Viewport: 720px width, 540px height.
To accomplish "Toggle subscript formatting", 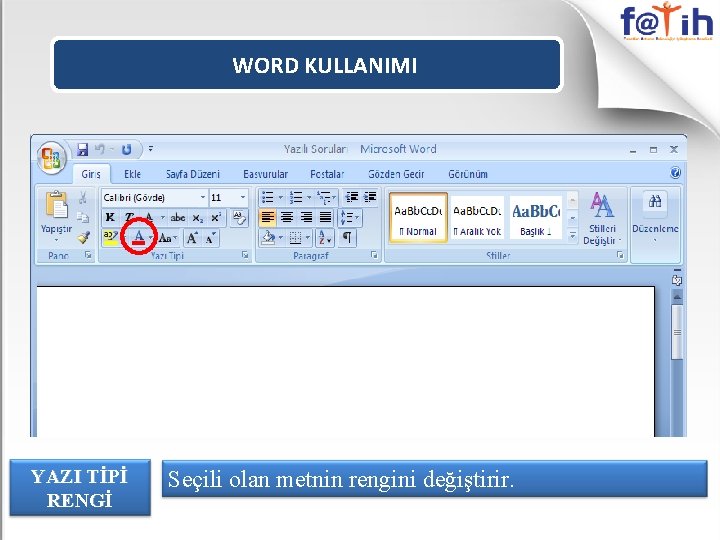I will point(197,218).
